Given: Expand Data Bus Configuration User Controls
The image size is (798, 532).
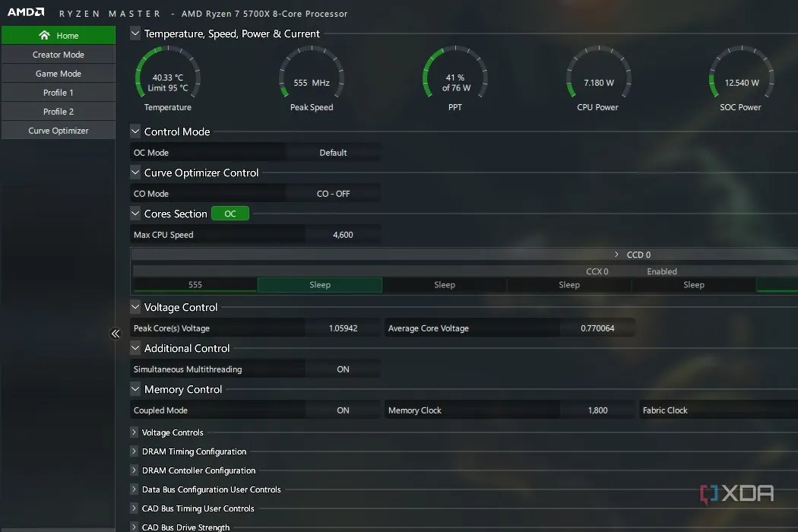Looking at the screenshot, I should click(134, 489).
